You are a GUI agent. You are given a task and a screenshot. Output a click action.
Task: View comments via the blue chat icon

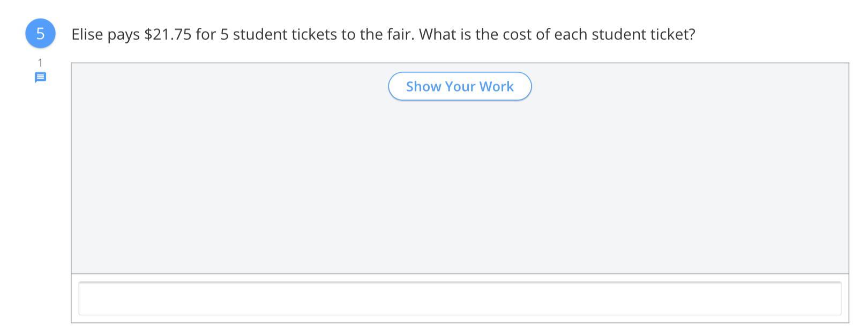[40, 78]
